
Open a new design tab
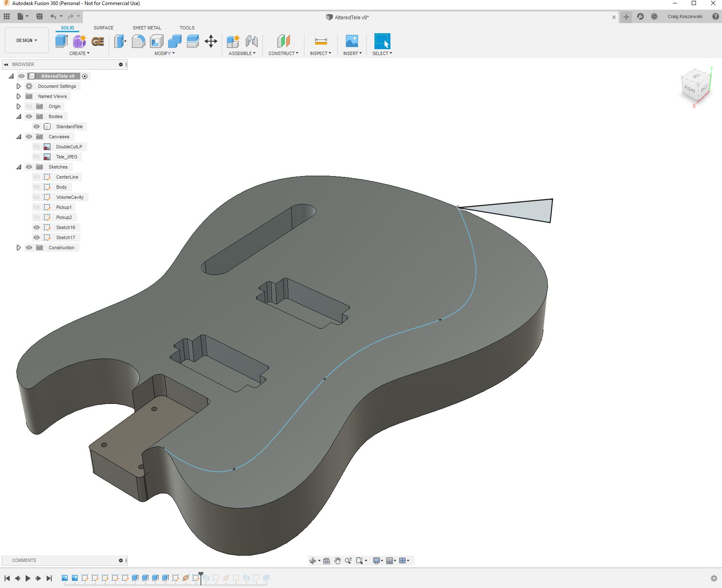point(626,17)
